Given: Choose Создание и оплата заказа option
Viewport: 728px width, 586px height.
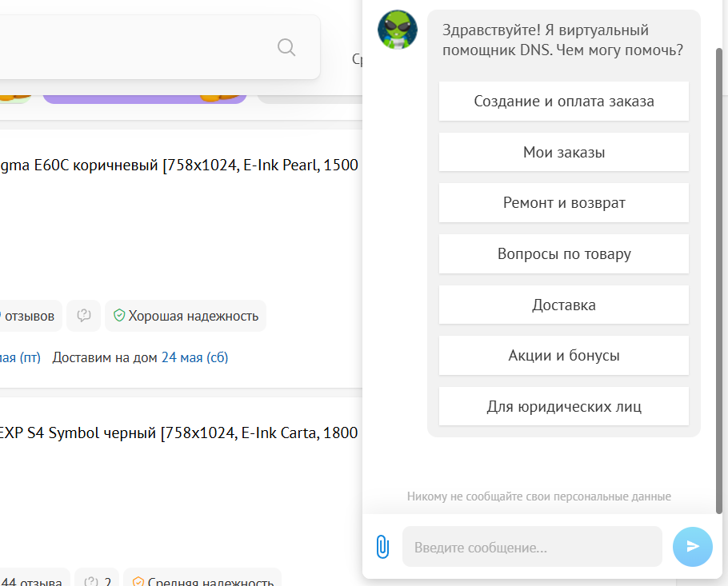Looking at the screenshot, I should click(x=564, y=102).
